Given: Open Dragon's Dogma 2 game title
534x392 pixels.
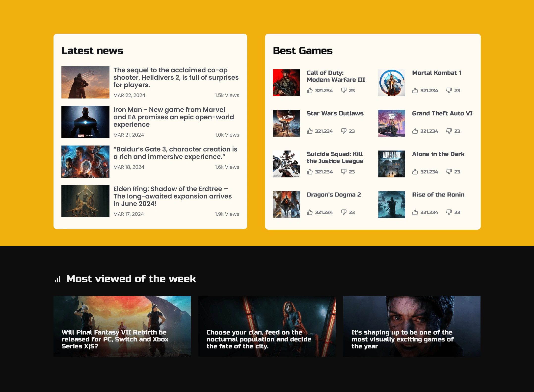Looking at the screenshot, I should [334, 195].
